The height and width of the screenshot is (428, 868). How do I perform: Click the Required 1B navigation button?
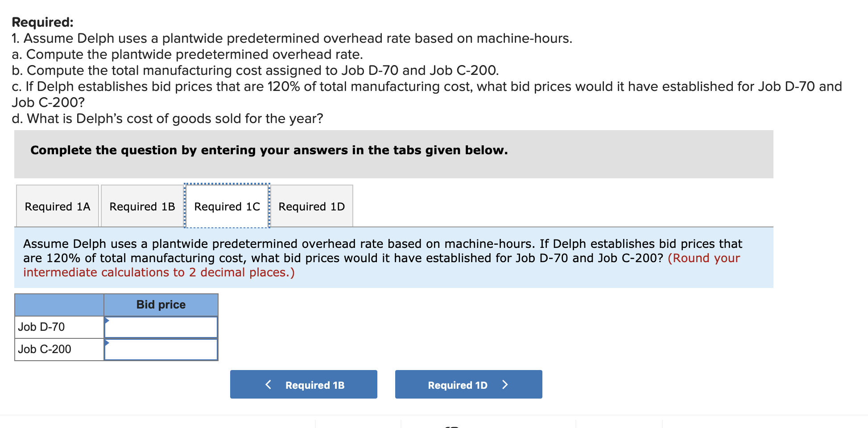tap(303, 384)
